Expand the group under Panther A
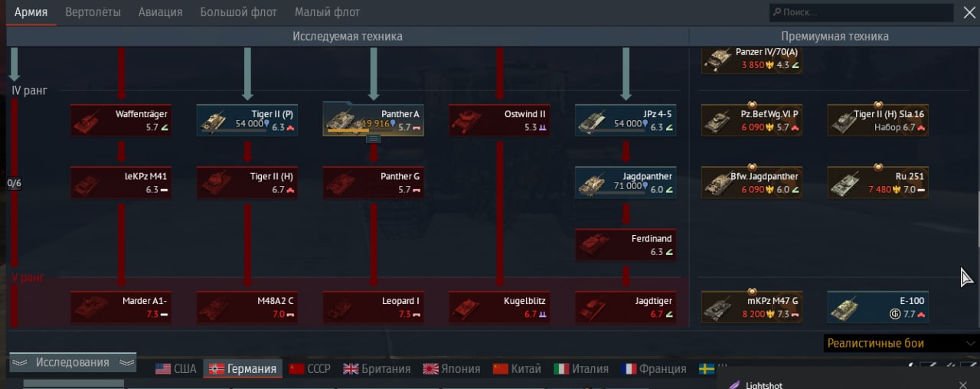Image resolution: width=980 pixels, height=389 pixels. [x=374, y=139]
